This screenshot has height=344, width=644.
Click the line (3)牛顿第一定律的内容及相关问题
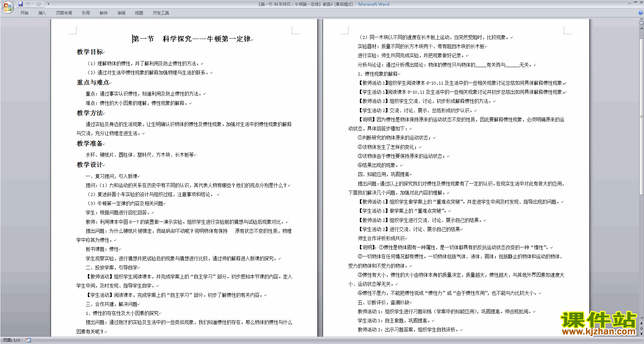click(x=125, y=204)
